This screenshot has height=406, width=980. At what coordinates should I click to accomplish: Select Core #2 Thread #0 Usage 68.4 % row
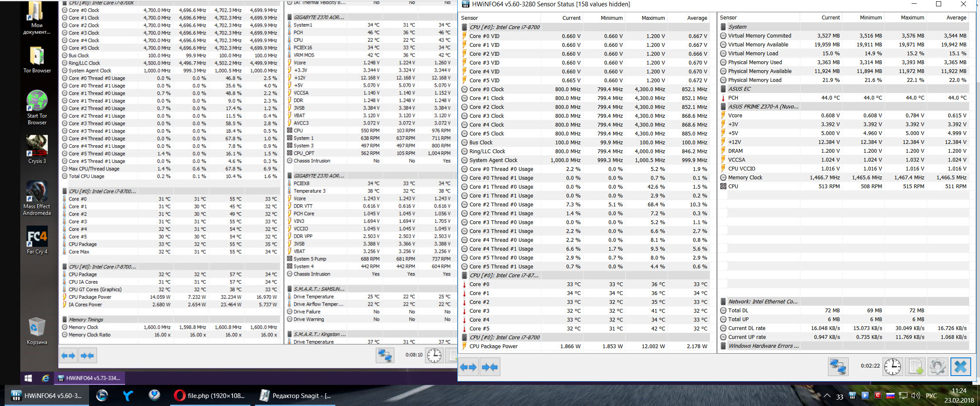585,204
